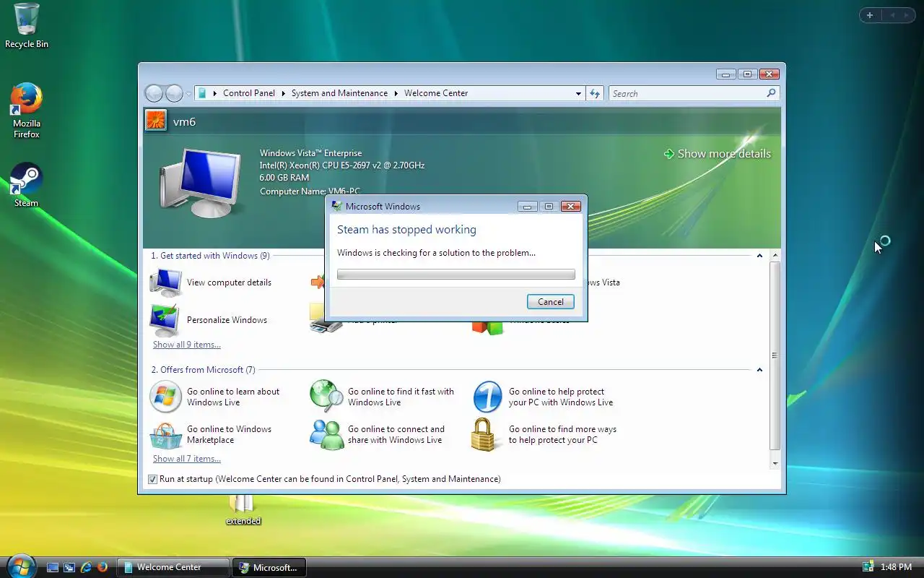Click the Welcome Center breadcrumb
The width and height of the screenshot is (924, 578).
436,93
